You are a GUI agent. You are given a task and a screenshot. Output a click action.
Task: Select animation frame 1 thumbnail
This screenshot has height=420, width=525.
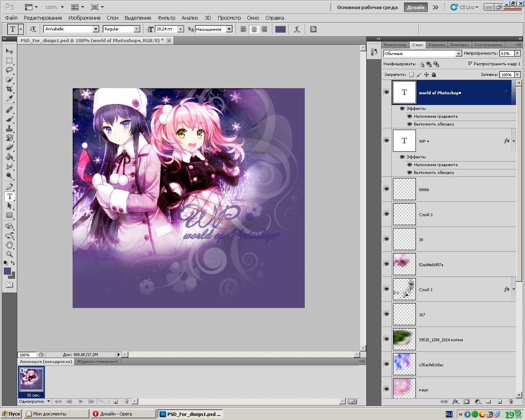31,379
